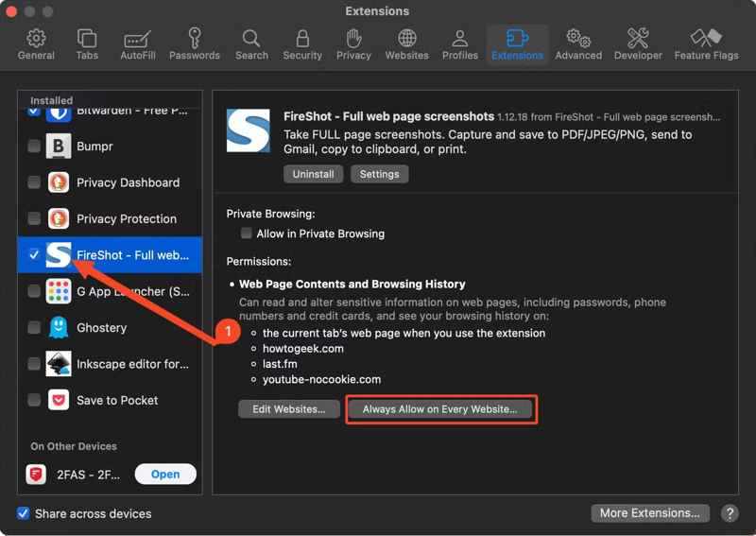The width and height of the screenshot is (756, 536).
Task: Click the Edit Websites button
Action: point(288,409)
